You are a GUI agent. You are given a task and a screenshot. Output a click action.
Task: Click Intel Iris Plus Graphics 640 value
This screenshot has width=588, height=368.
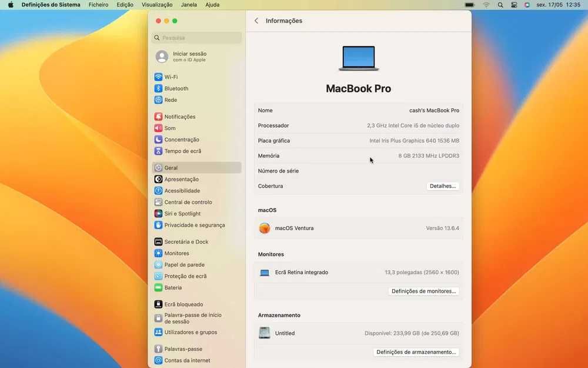click(x=415, y=141)
